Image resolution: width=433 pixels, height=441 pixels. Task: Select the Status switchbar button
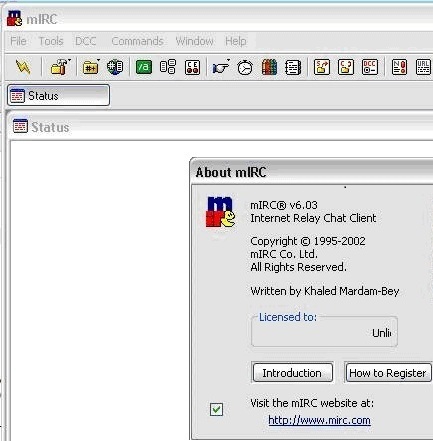pos(59,95)
